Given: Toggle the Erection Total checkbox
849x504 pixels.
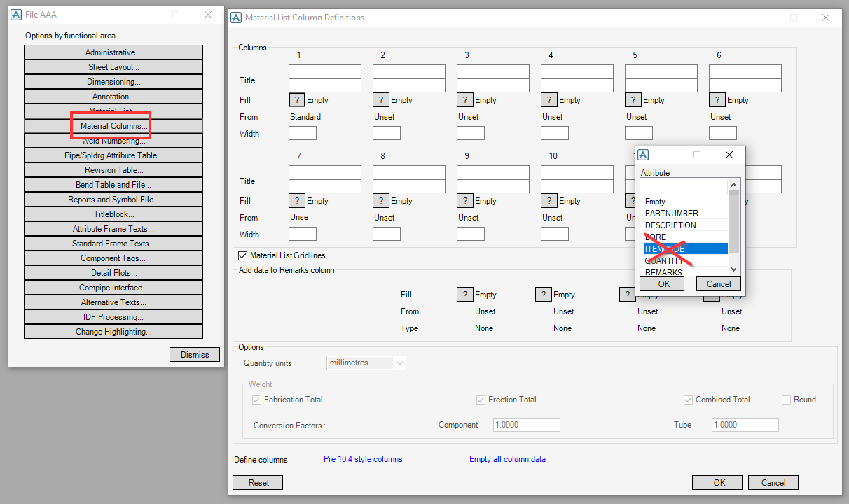Looking at the screenshot, I should click(x=481, y=400).
